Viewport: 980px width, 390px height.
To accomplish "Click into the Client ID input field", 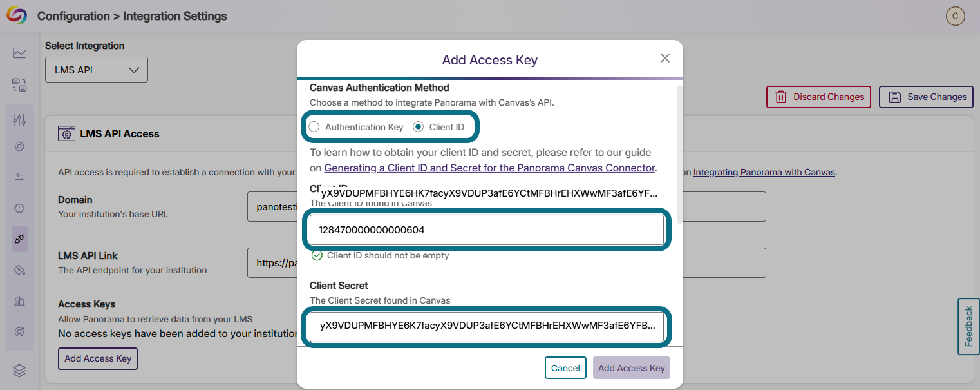I will (x=487, y=230).
